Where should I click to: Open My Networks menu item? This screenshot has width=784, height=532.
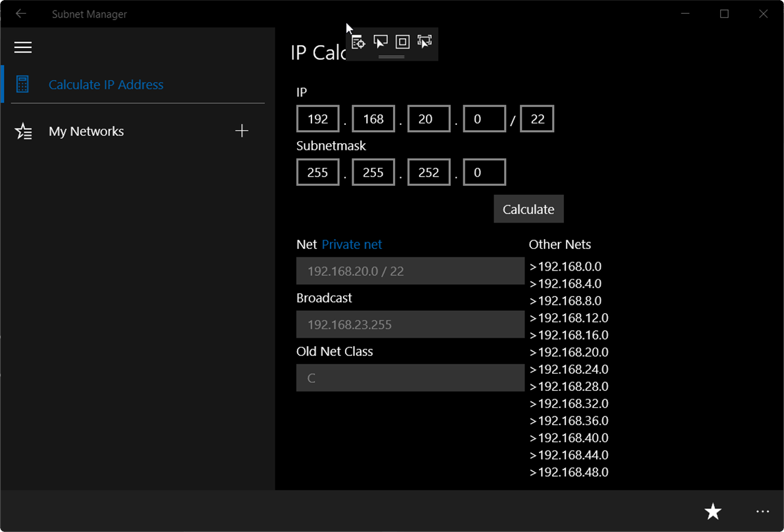(86, 131)
